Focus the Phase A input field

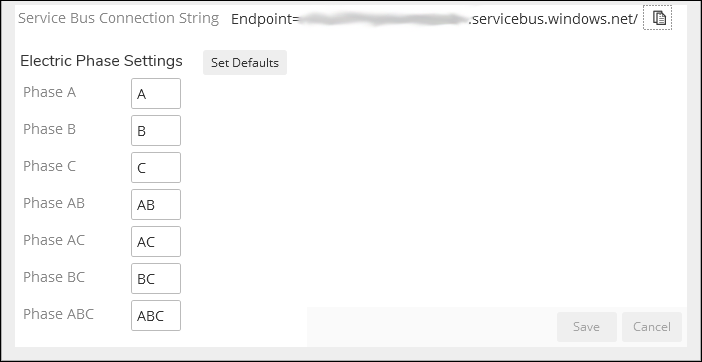point(156,94)
